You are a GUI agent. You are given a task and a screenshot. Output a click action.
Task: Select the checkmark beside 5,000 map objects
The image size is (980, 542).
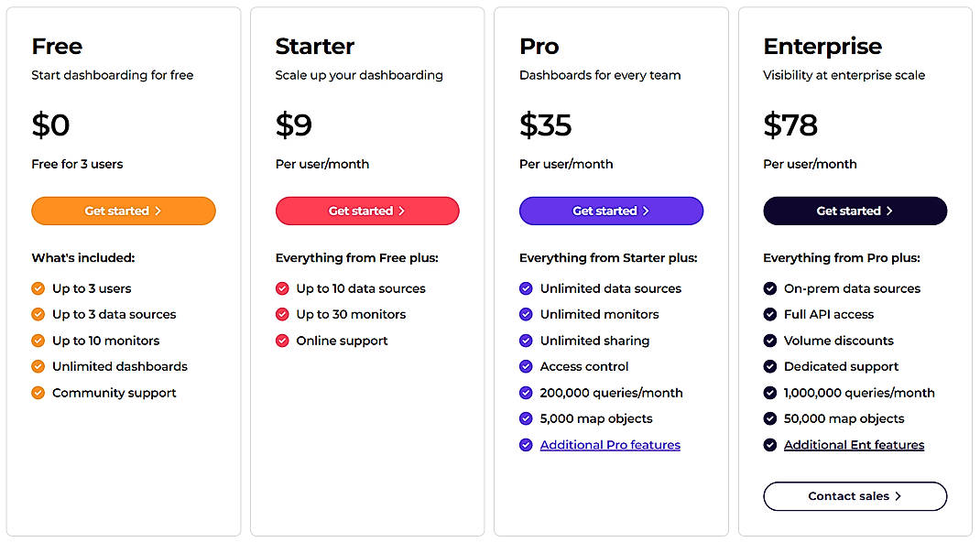(526, 418)
